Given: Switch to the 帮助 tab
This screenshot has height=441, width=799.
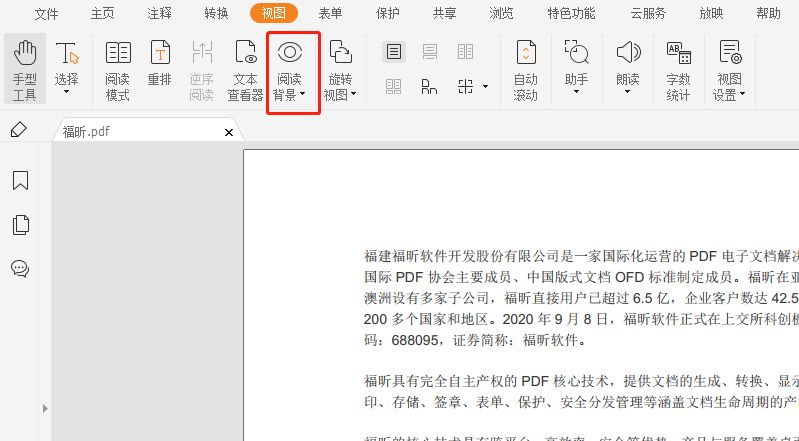Looking at the screenshot, I should point(768,14).
